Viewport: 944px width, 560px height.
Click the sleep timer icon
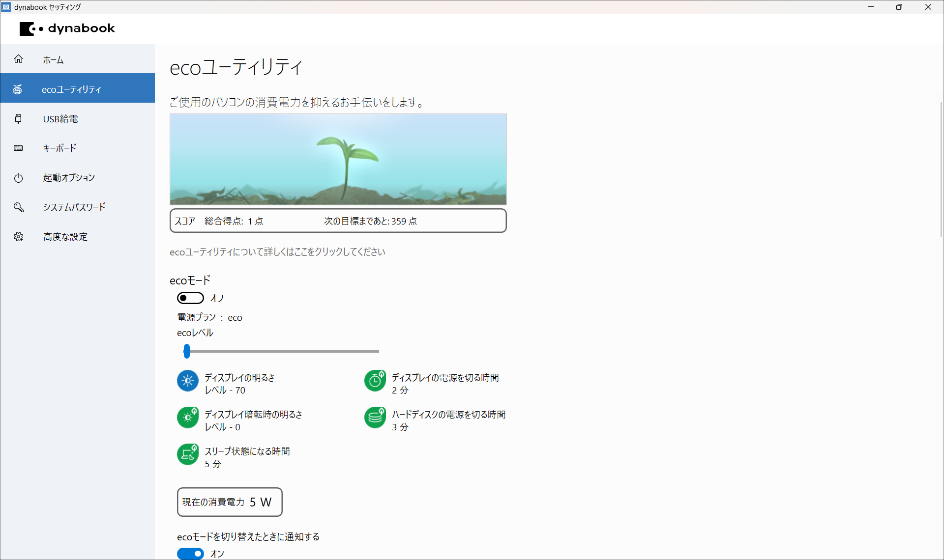[187, 454]
